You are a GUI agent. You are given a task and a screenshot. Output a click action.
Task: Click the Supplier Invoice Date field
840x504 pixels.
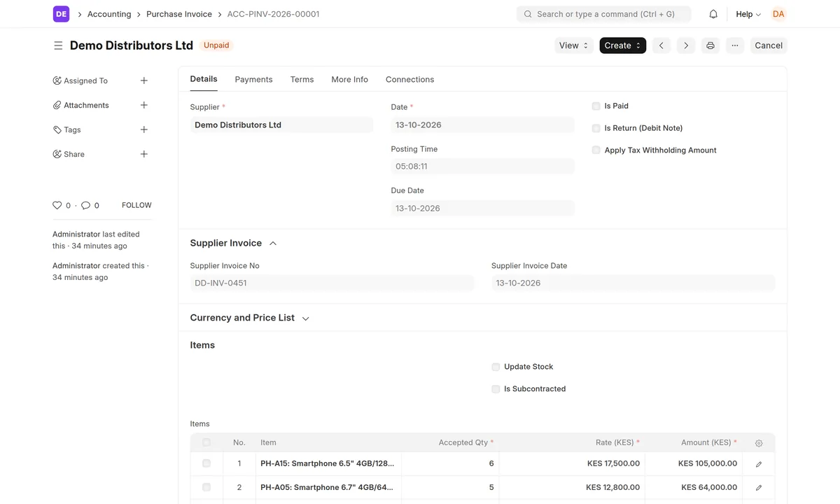coord(633,283)
